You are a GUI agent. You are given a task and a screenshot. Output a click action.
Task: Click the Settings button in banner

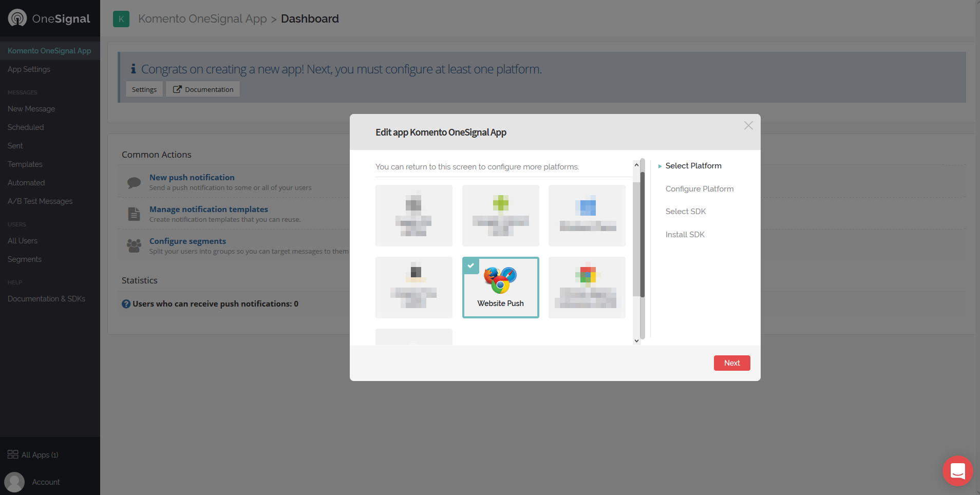click(x=144, y=89)
